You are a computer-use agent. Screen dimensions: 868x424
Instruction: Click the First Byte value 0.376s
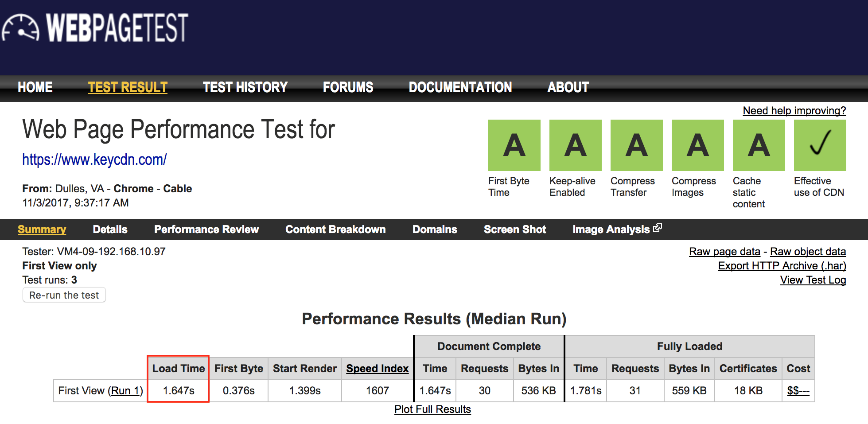coord(238,391)
